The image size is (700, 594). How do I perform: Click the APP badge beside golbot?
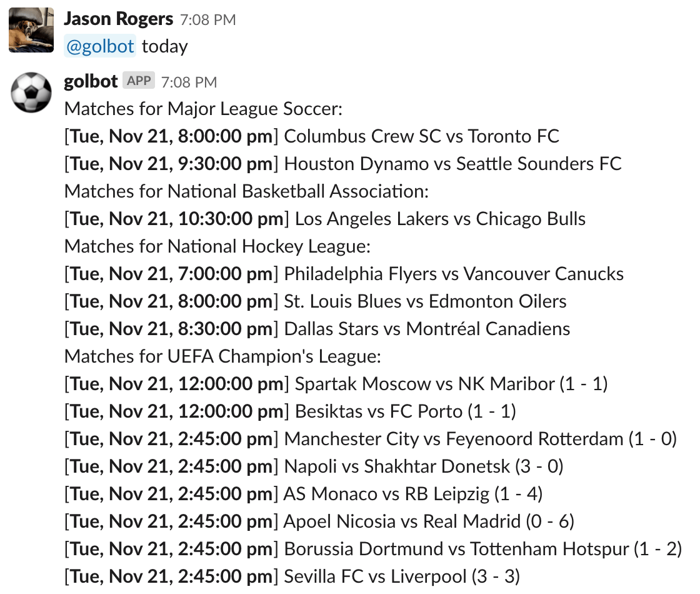139,81
